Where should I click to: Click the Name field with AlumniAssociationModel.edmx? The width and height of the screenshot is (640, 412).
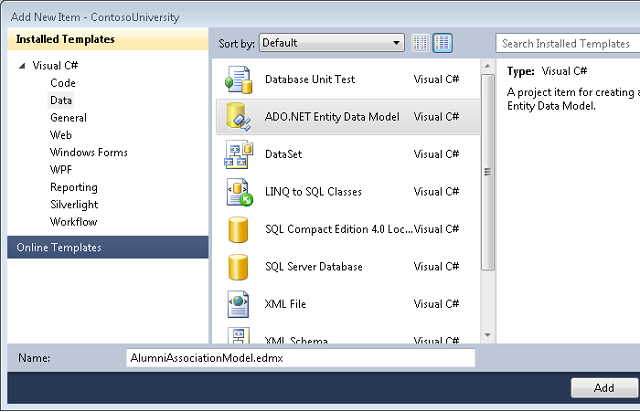pyautogui.click(x=300, y=358)
